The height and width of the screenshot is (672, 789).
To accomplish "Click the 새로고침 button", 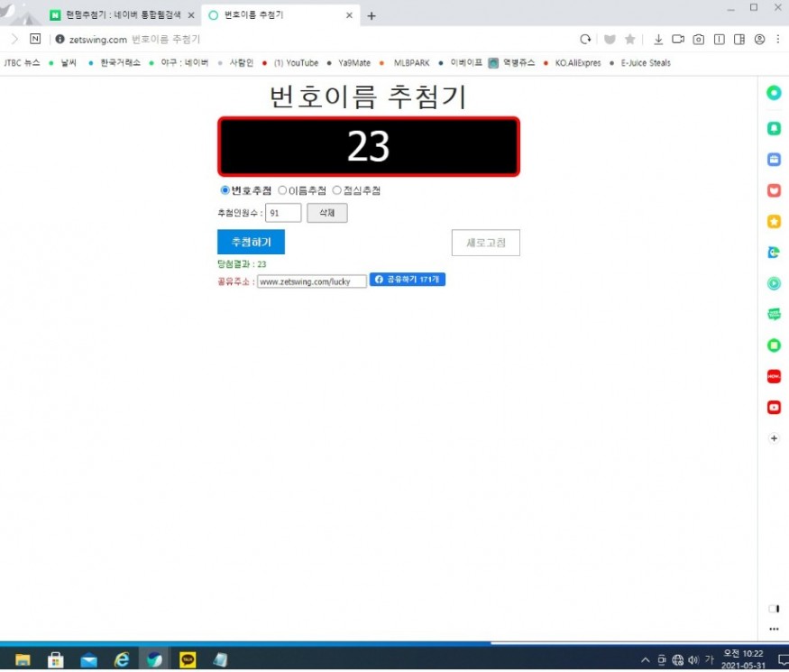I will (x=485, y=243).
